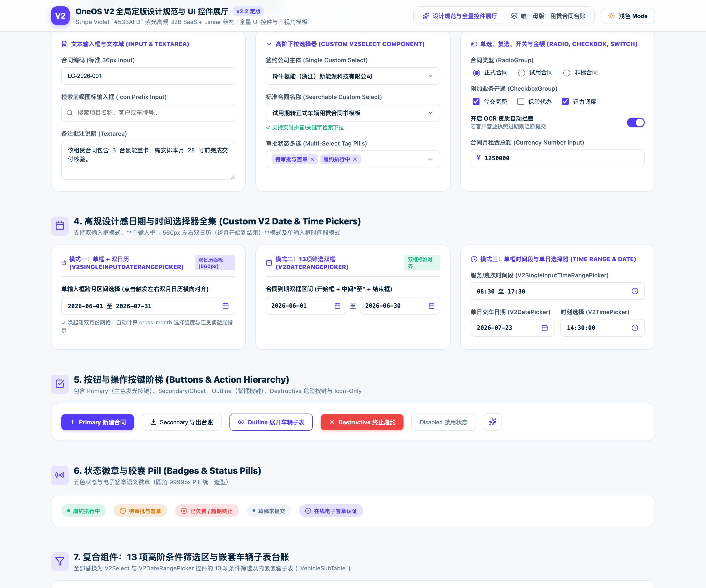Click the 浅色 Mode theme button
This screenshot has width=706, height=588.
point(628,16)
